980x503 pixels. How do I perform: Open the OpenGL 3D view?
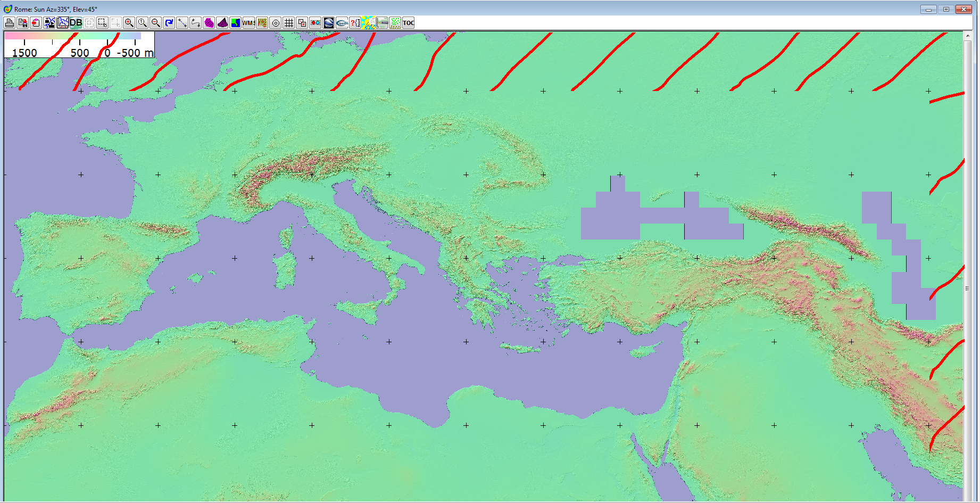click(x=342, y=23)
